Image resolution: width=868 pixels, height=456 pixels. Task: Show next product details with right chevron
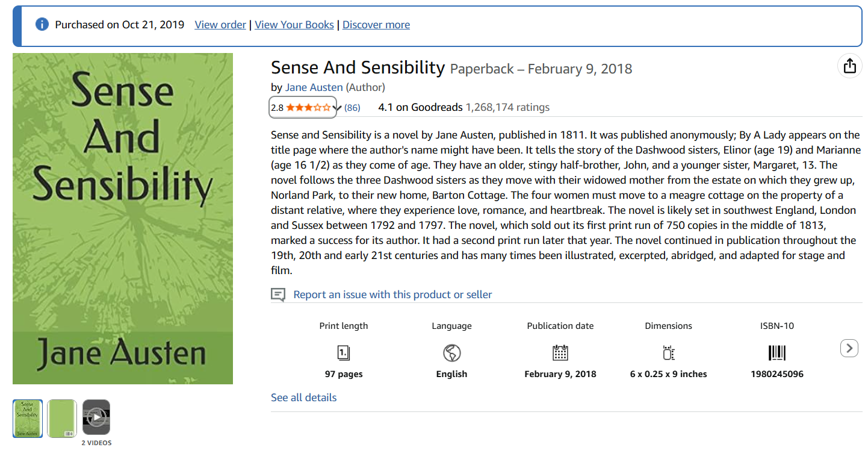[x=849, y=348]
